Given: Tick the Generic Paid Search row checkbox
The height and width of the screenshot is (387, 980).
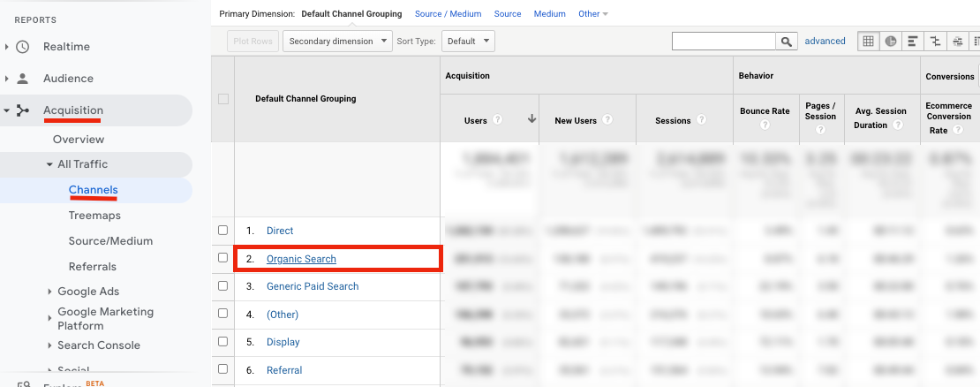Looking at the screenshot, I should (222, 286).
